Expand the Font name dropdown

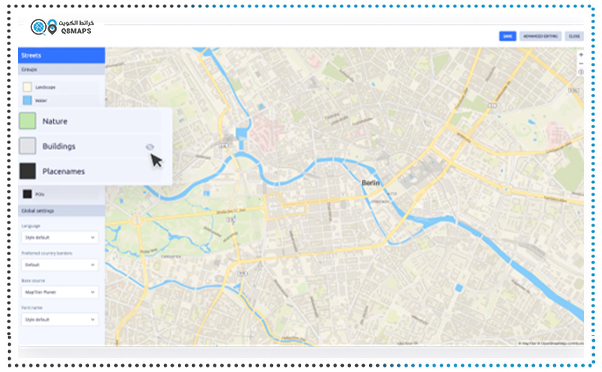[x=60, y=319]
